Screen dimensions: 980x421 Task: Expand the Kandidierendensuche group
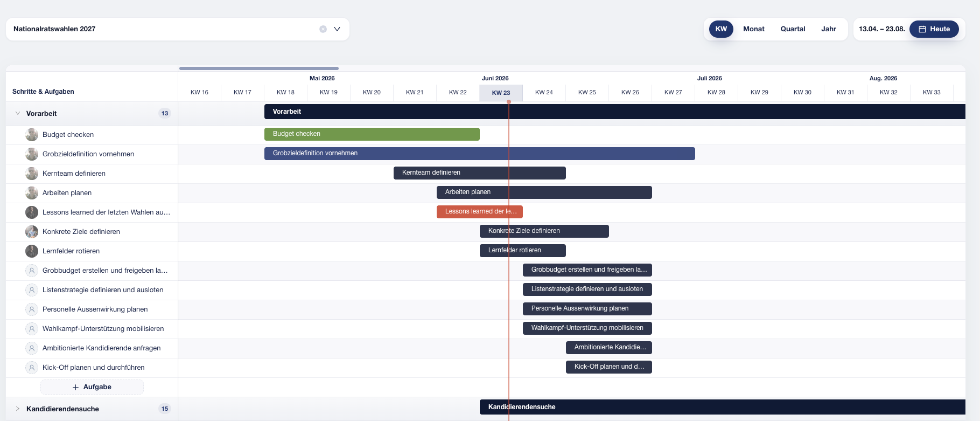[18, 409]
